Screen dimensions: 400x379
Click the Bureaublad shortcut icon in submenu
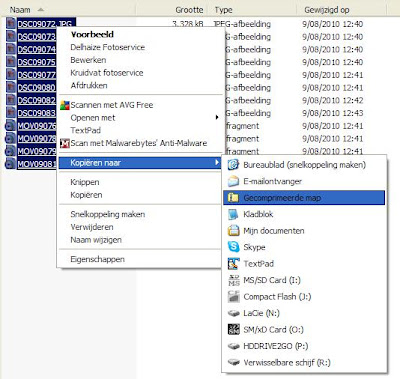[233, 165]
